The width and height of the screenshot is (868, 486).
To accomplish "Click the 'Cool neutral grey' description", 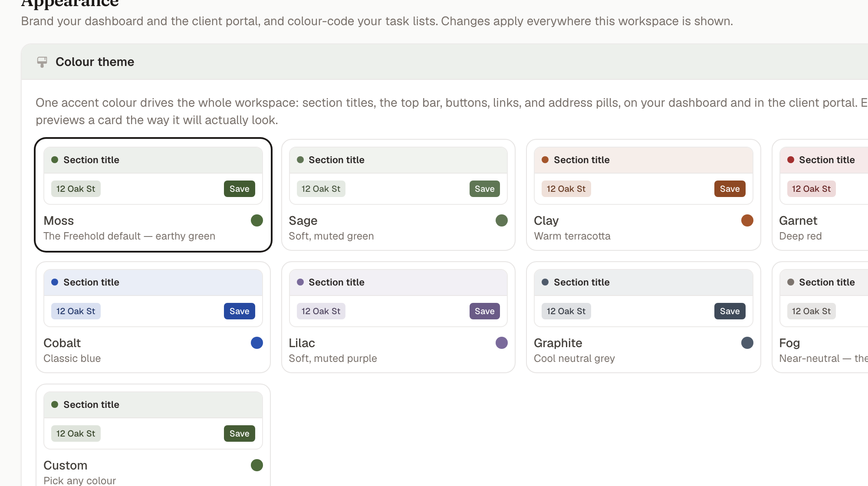I will click(x=574, y=358).
